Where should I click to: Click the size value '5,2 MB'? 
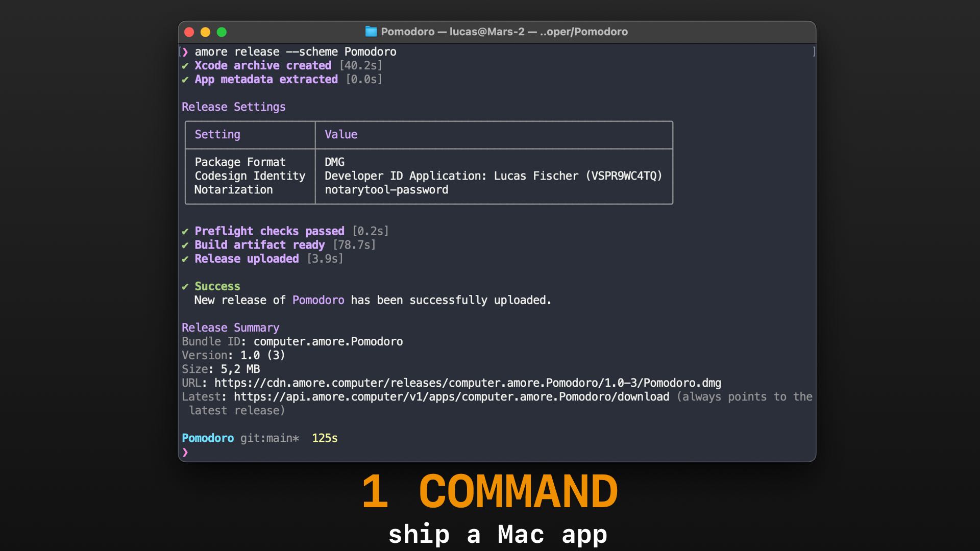(240, 369)
